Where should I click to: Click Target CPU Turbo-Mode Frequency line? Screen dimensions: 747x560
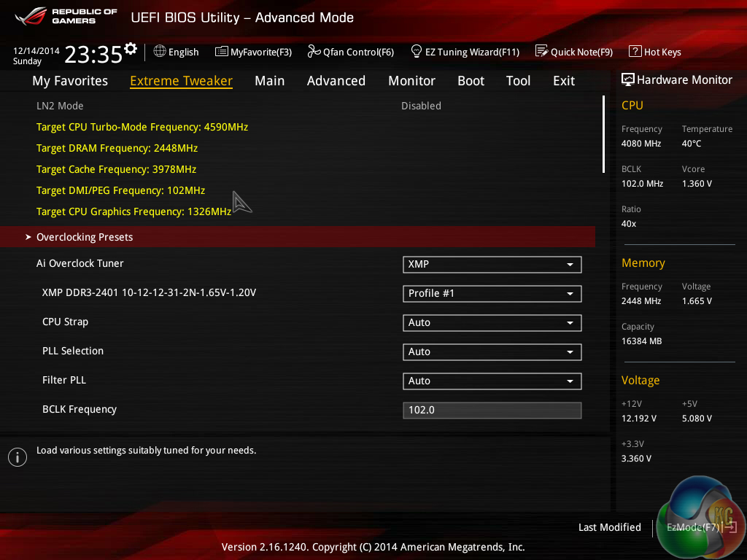coord(142,127)
